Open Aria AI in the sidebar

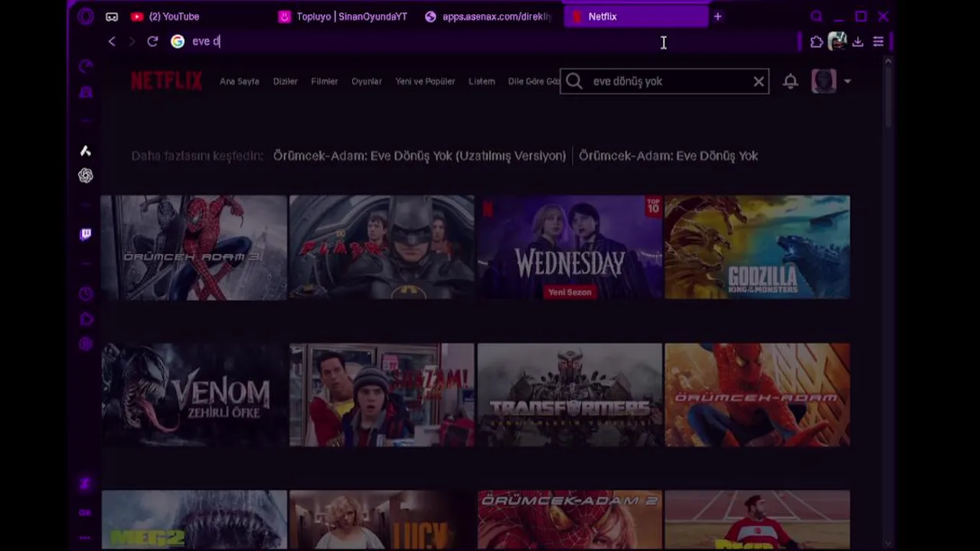pos(86,151)
